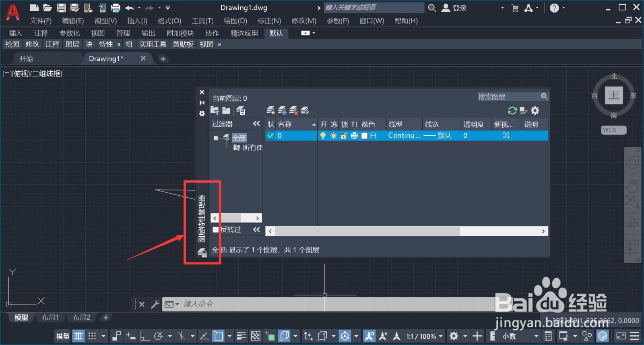Click the filter tree horizontal scrollbar
This screenshot has width=644, height=345.
point(236,218)
